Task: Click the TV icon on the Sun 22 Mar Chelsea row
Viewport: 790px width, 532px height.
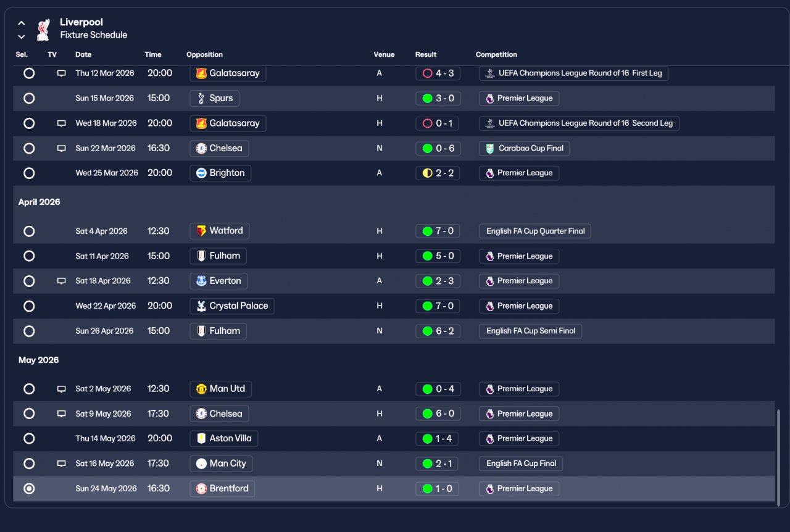Action: coord(61,148)
